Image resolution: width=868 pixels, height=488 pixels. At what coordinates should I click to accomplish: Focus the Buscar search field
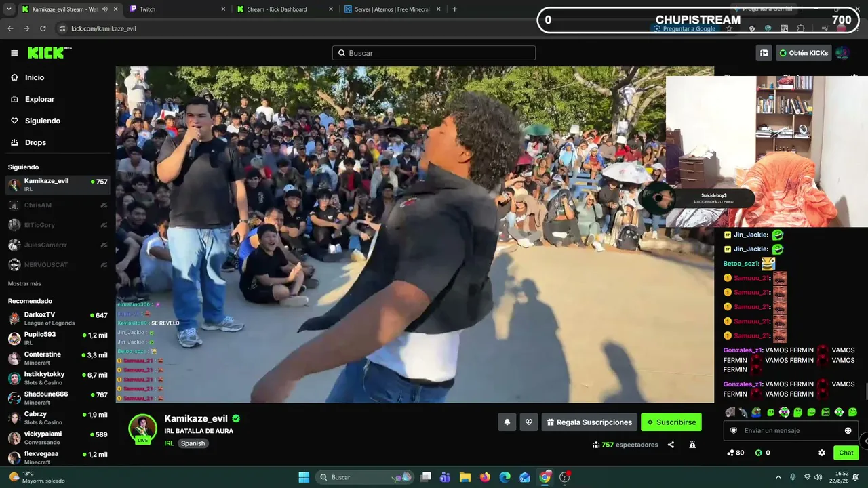434,53
